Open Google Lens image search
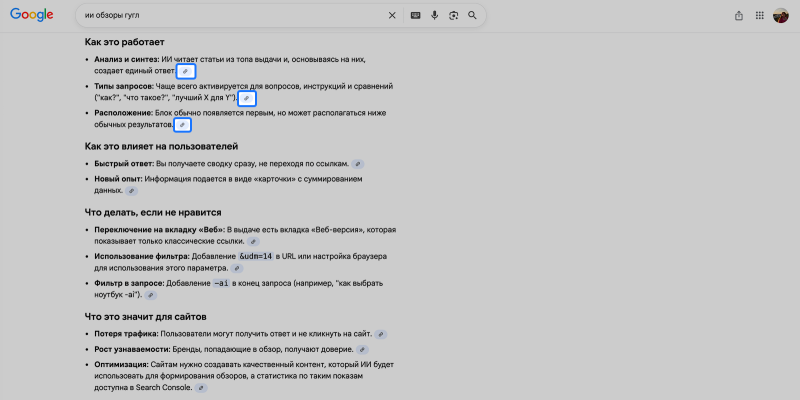The image size is (800, 400). 453,15
